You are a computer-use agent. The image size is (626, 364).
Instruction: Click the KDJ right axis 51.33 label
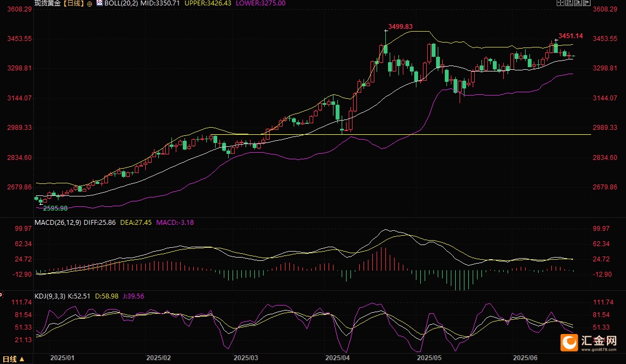click(601, 327)
